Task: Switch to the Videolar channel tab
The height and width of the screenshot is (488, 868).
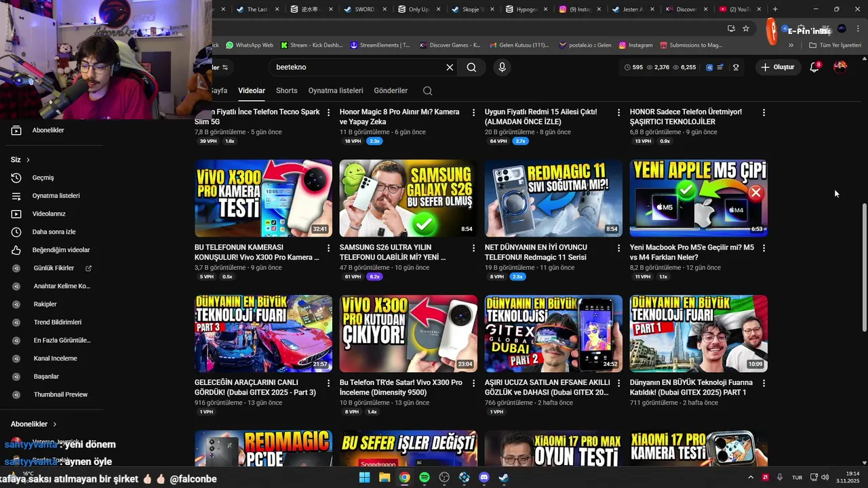Action: pos(252,90)
